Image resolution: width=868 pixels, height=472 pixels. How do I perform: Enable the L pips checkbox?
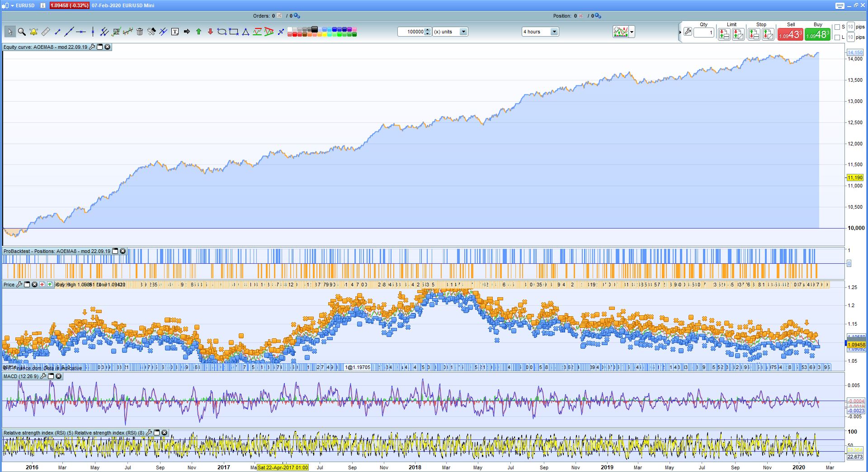837,37
